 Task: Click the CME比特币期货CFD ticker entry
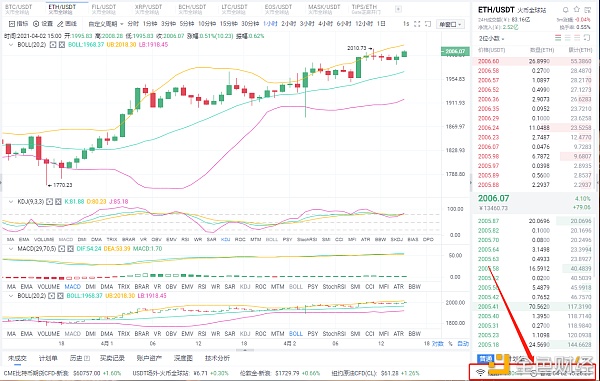pos(62,373)
